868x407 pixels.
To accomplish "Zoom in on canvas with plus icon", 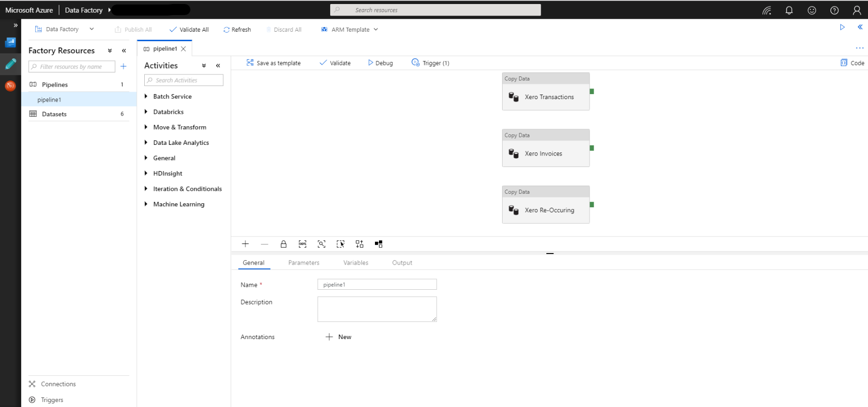I will 245,244.
